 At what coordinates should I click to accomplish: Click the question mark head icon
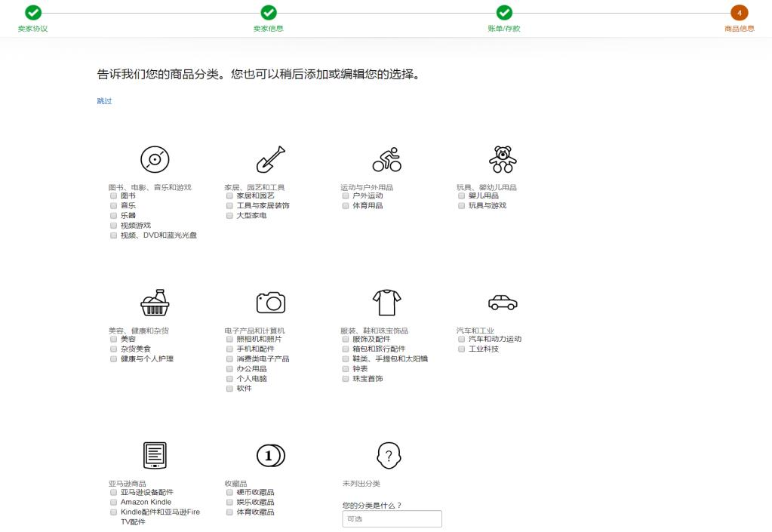388,455
